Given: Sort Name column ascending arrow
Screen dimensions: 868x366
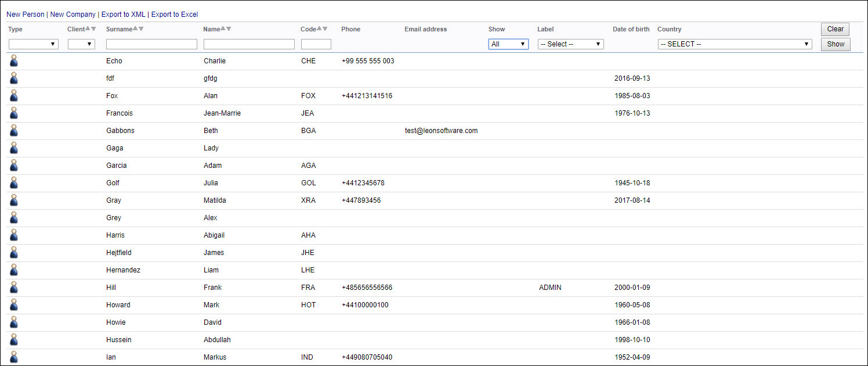Looking at the screenshot, I should [223, 29].
